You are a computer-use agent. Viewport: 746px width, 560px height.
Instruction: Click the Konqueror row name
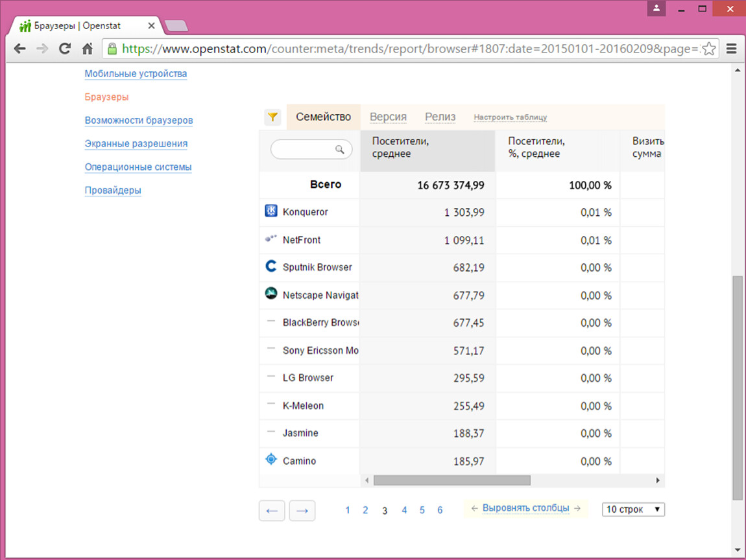pos(306,212)
